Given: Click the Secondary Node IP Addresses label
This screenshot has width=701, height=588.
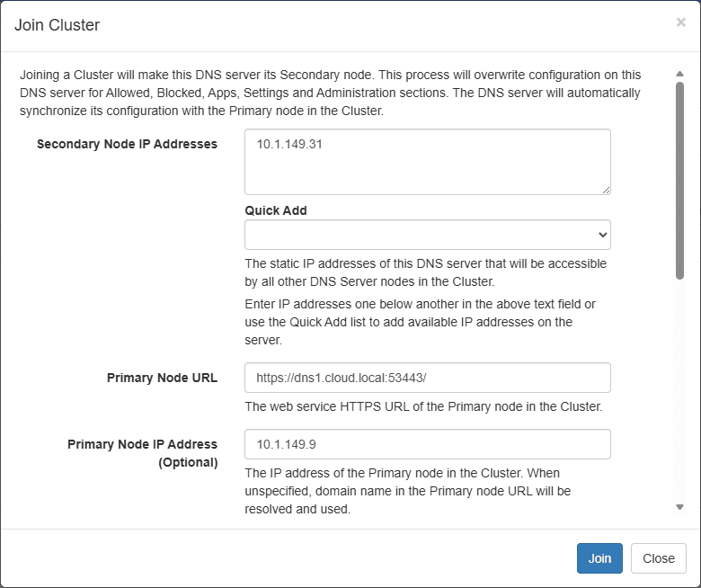Looking at the screenshot, I should (x=127, y=144).
